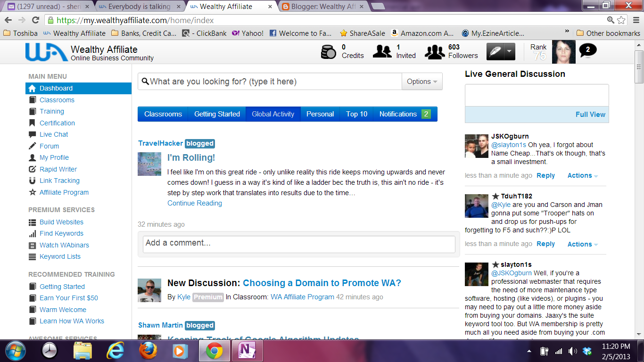This screenshot has height=362, width=644.
Task: Click the browser address bar URL
Action: click(x=325, y=20)
